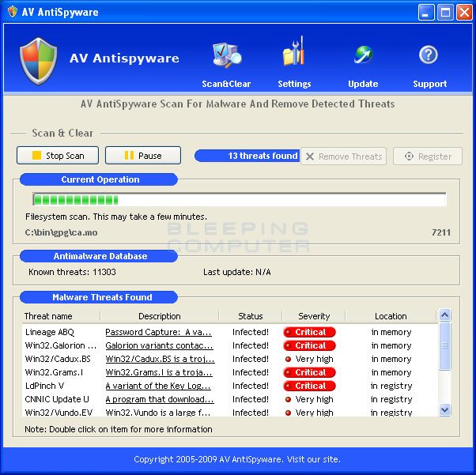Viewport: 476px width, 475px height.
Task: Click the Critical badge for Win32.Galorion
Action: click(309, 345)
